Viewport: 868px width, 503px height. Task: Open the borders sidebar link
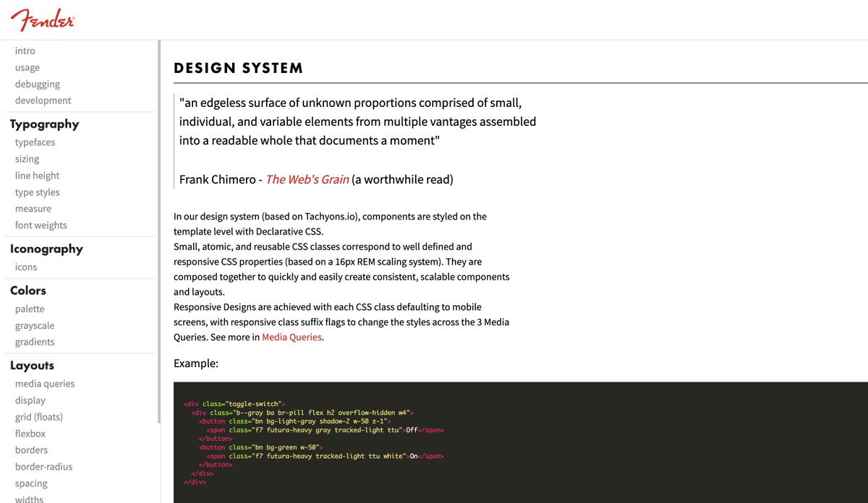pos(32,450)
